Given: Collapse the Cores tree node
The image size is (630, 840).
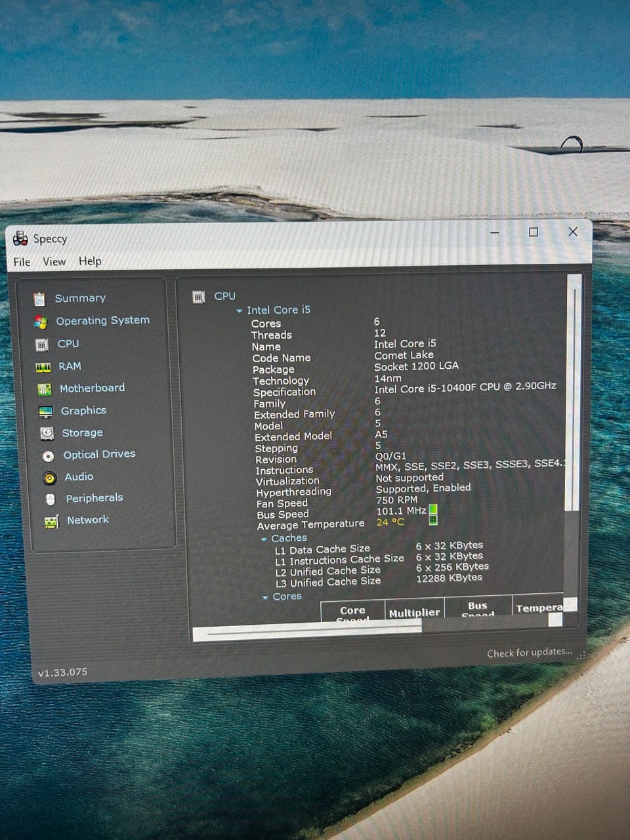Looking at the screenshot, I should tap(265, 598).
